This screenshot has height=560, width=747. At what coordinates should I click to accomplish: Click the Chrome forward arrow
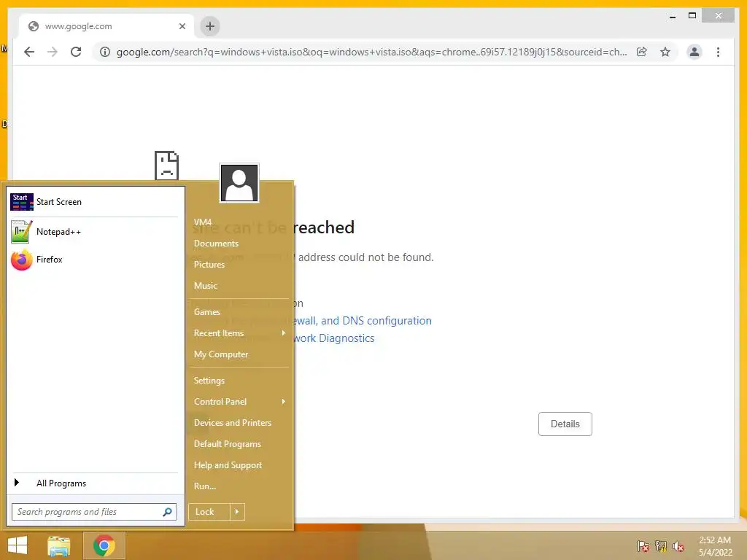click(53, 52)
